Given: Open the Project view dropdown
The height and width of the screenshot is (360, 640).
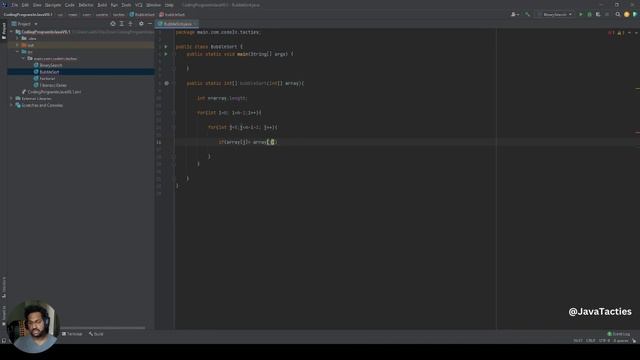Looking at the screenshot, I should pos(24,24).
